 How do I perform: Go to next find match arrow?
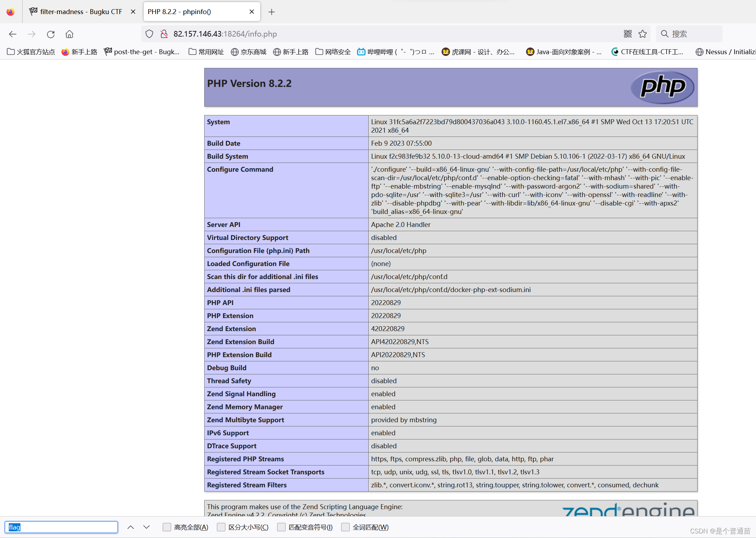coord(146,527)
